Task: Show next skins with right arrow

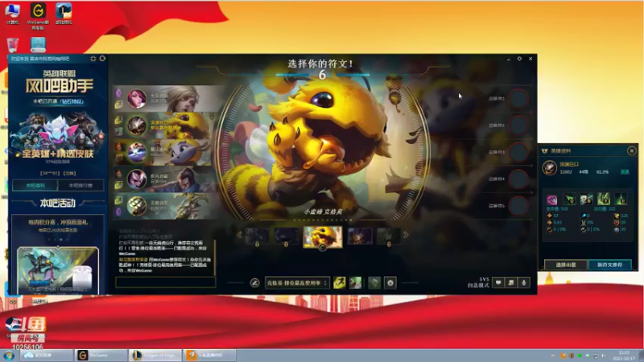Action: [406, 235]
